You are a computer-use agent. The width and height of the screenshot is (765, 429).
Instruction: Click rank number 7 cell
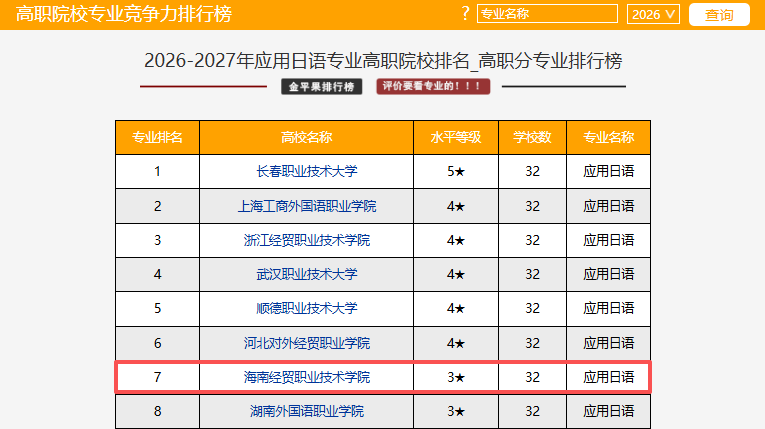click(x=157, y=377)
